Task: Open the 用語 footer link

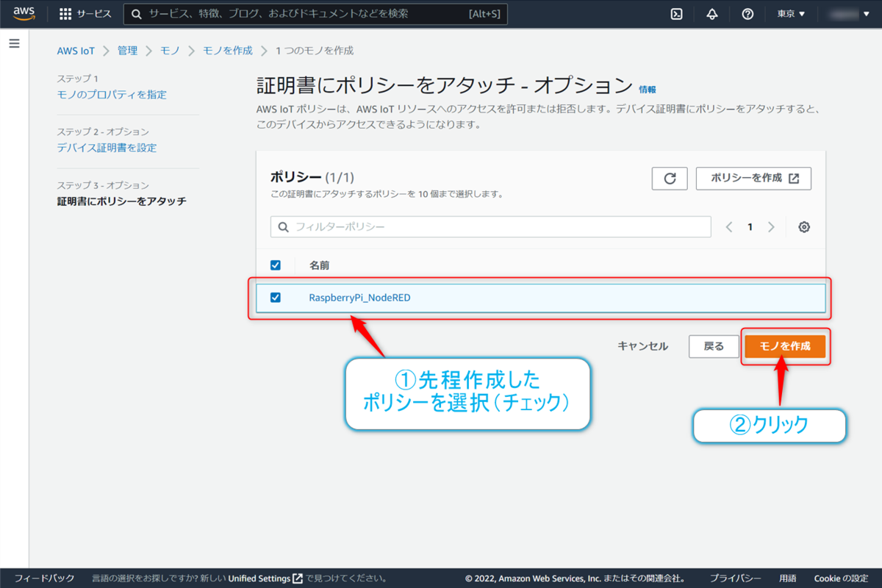Action: click(788, 578)
